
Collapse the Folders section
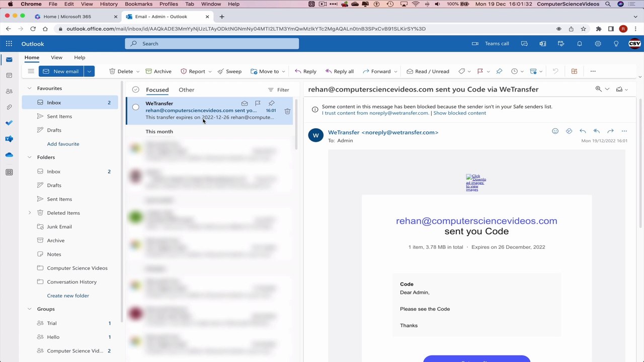(29, 157)
